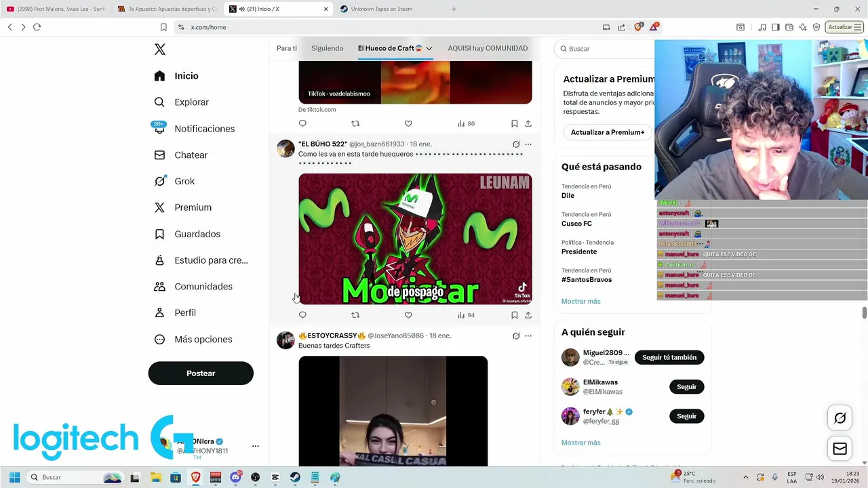The image size is (868, 488).
Task: Click Mostrar más under A quién seguir
Action: coord(580,443)
